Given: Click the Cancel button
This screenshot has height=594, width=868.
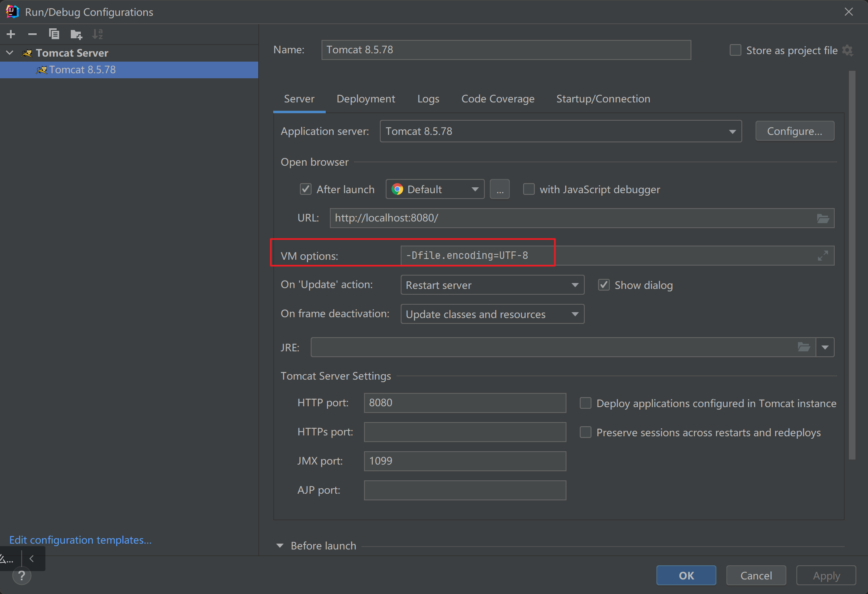Looking at the screenshot, I should pyautogui.click(x=756, y=576).
